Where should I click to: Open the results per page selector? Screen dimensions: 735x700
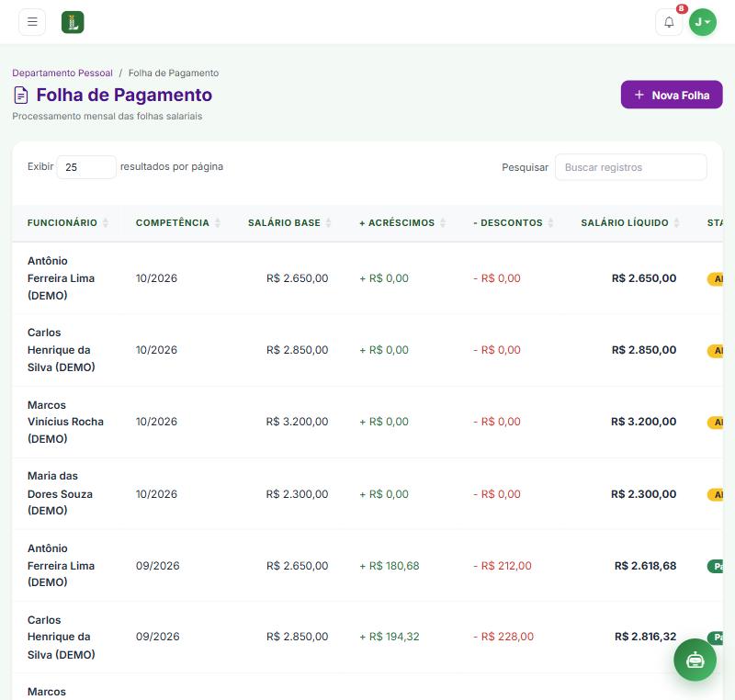(86, 167)
